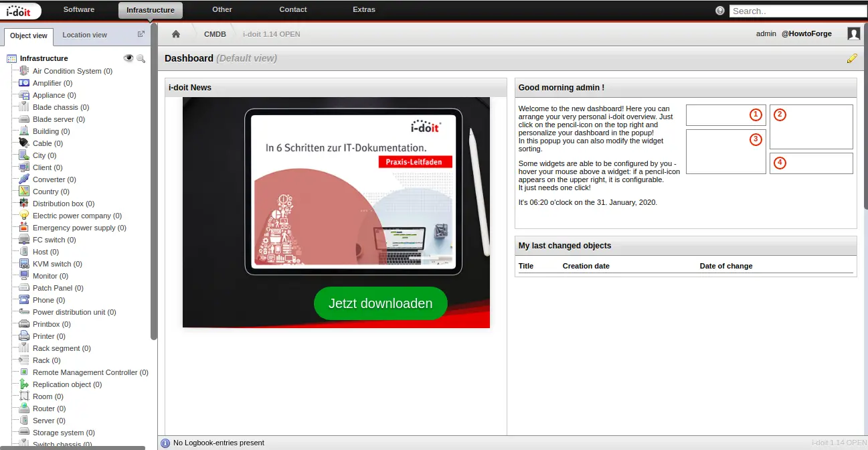The image size is (868, 450).
Task: Click the Cable icon in tree
Action: coord(24,143)
